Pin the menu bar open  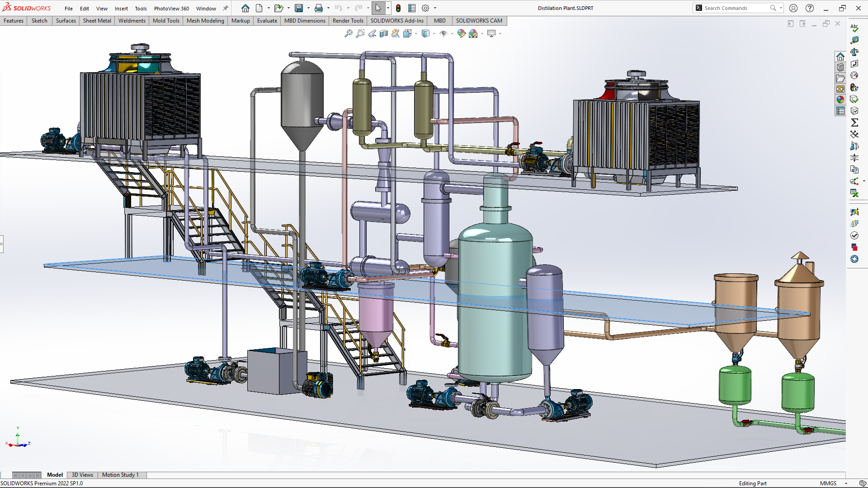point(226,8)
